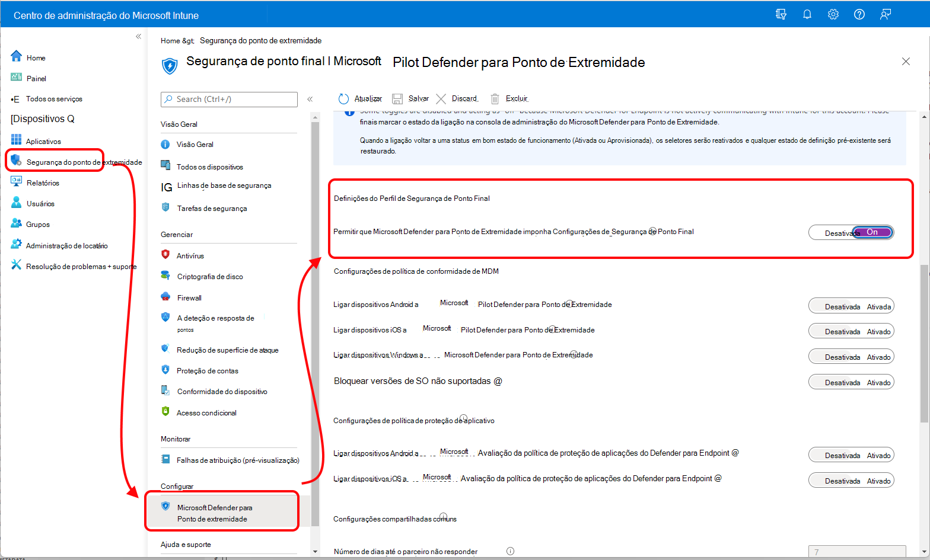Toggle Android devices MDM compliance switch
The image size is (930, 560).
point(851,306)
